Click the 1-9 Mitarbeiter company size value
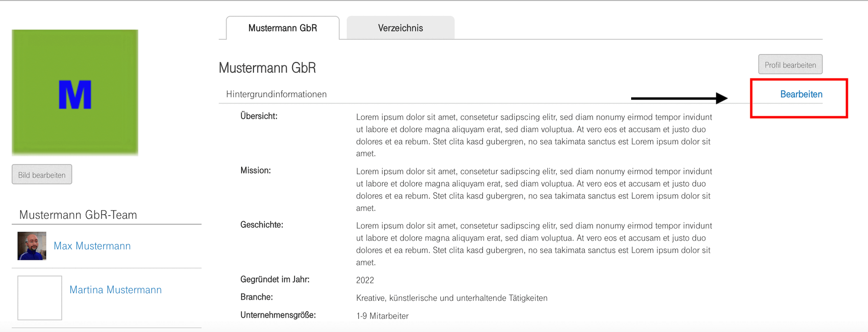 pyautogui.click(x=382, y=316)
